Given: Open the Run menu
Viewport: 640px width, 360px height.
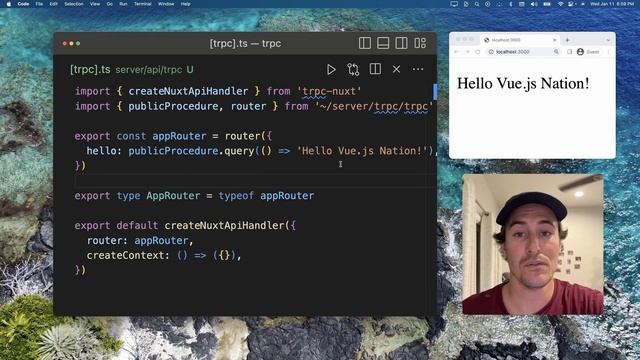Looking at the screenshot, I should coord(123,4).
